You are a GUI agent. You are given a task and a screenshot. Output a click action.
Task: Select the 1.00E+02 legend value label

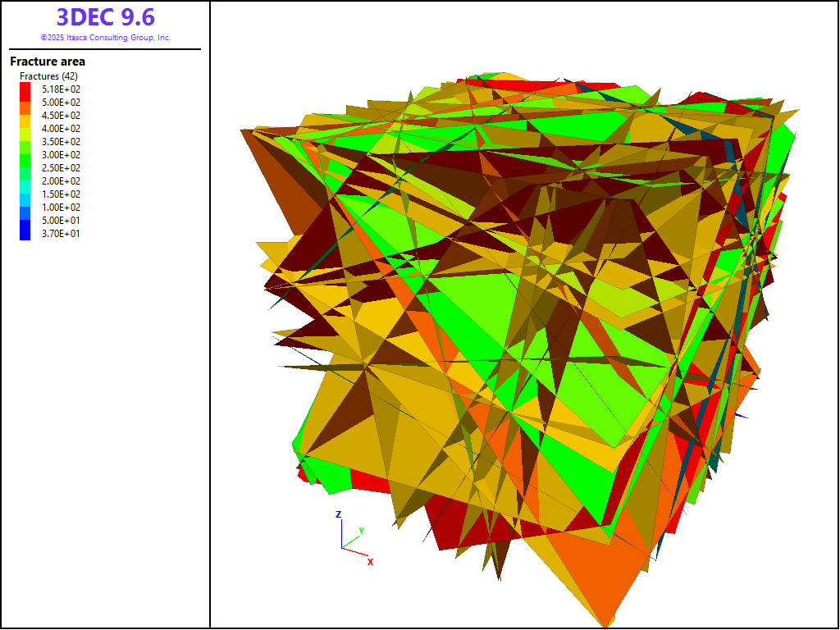pos(62,208)
